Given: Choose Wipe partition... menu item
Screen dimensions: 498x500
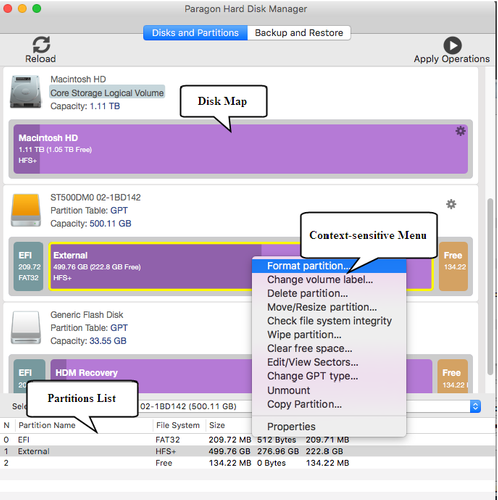Looking at the screenshot, I should (x=329, y=335).
